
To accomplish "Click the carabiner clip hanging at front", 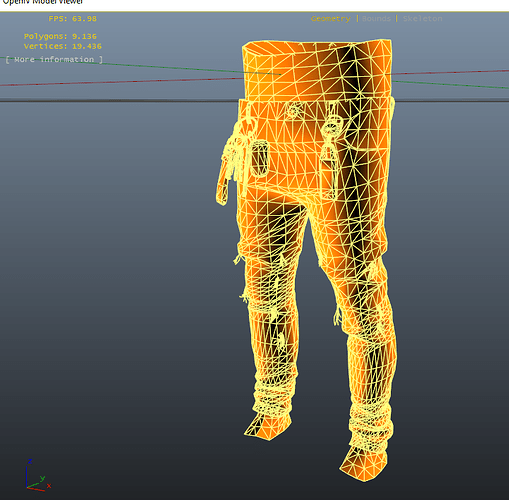I will pos(331,147).
